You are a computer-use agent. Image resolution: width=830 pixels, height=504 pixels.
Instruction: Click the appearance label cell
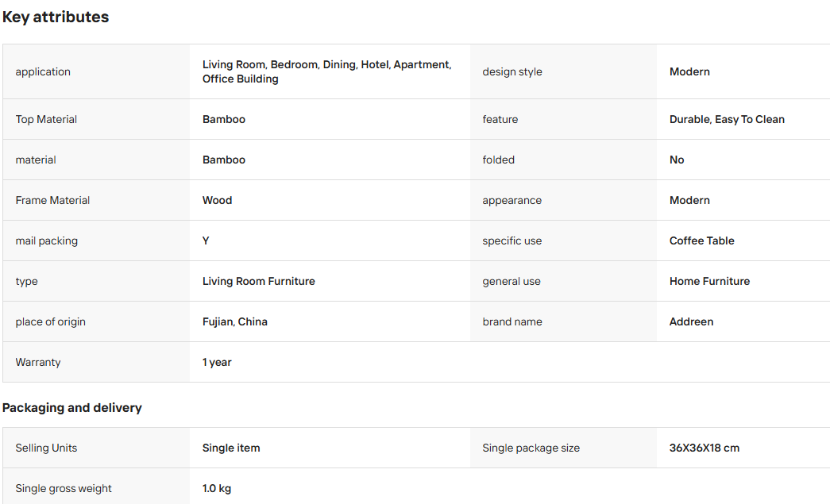563,201
